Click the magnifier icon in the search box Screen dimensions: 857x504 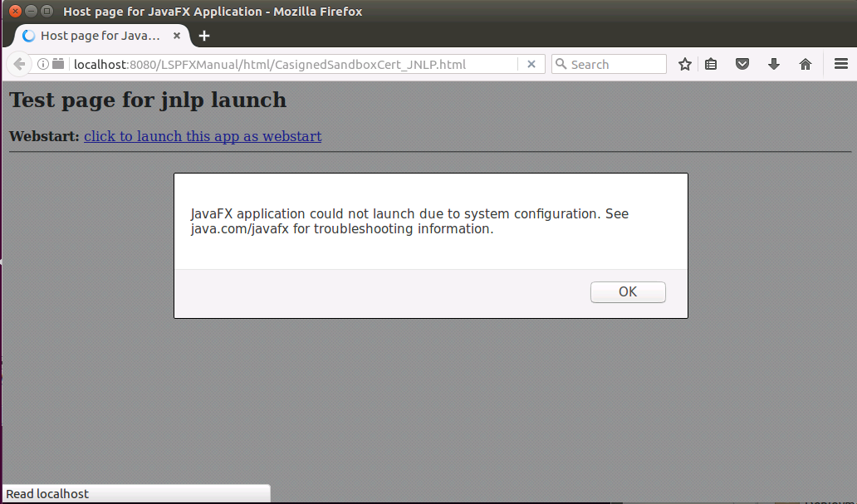pyautogui.click(x=561, y=64)
